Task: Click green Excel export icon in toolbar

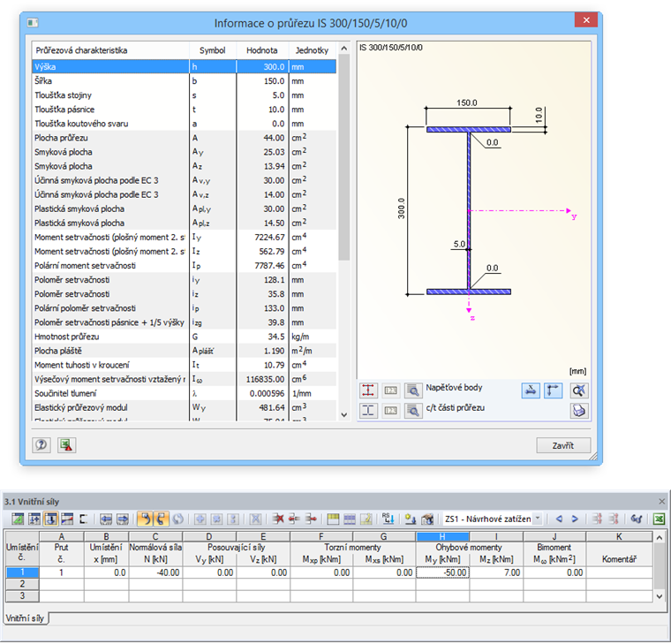Action: click(x=659, y=519)
